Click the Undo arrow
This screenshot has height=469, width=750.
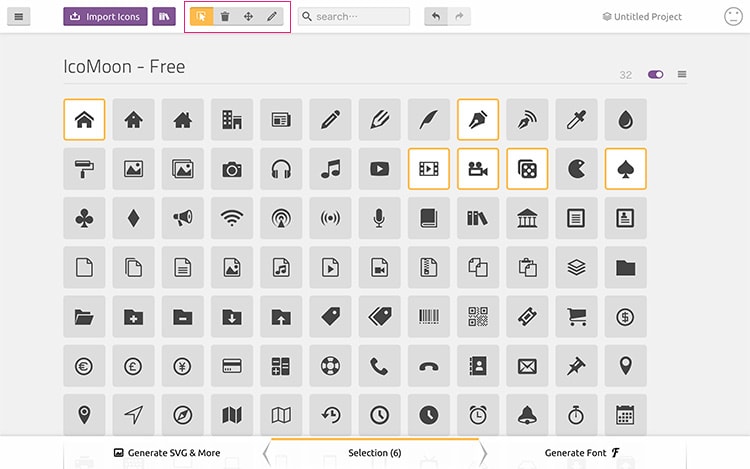point(436,17)
